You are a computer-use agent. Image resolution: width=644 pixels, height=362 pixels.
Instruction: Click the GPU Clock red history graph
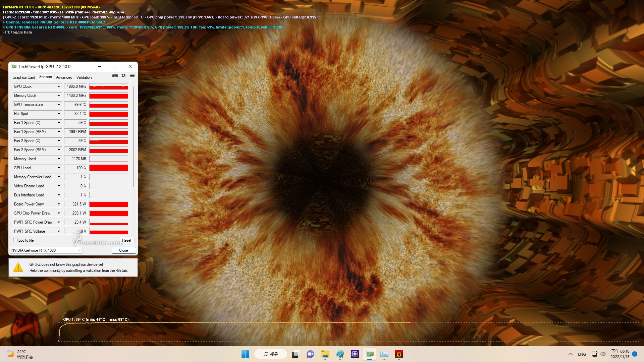coord(109,86)
